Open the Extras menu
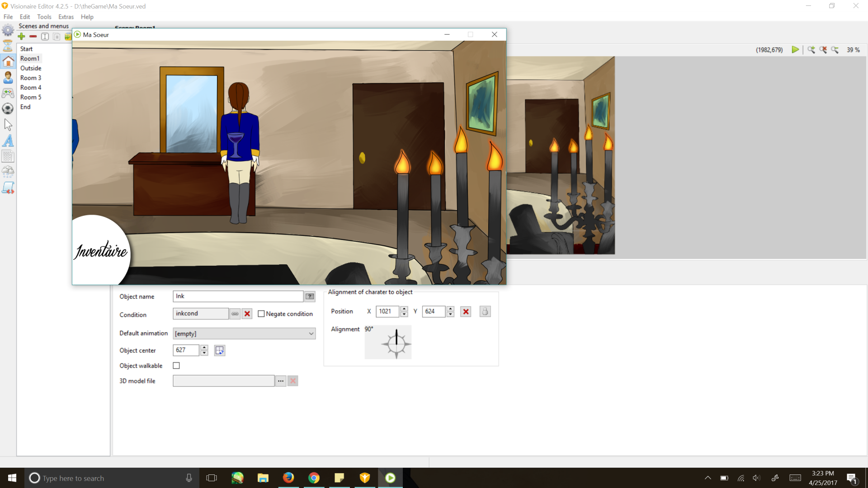The image size is (868, 488). pos(66,17)
